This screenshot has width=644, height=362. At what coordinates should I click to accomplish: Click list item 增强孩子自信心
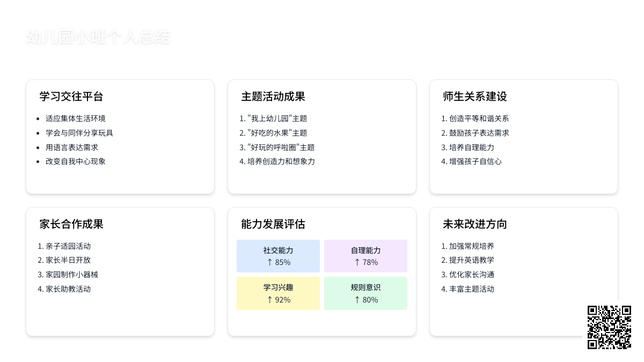pyautogui.click(x=475, y=161)
